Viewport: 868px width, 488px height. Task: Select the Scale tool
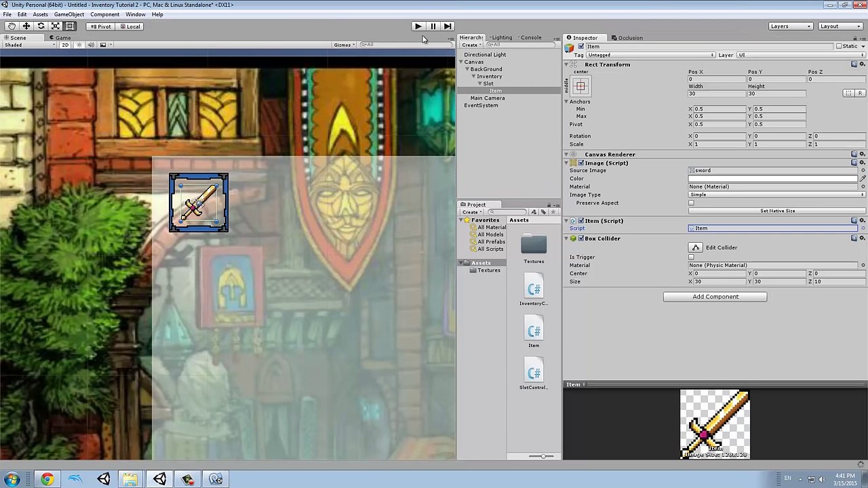[x=56, y=26]
